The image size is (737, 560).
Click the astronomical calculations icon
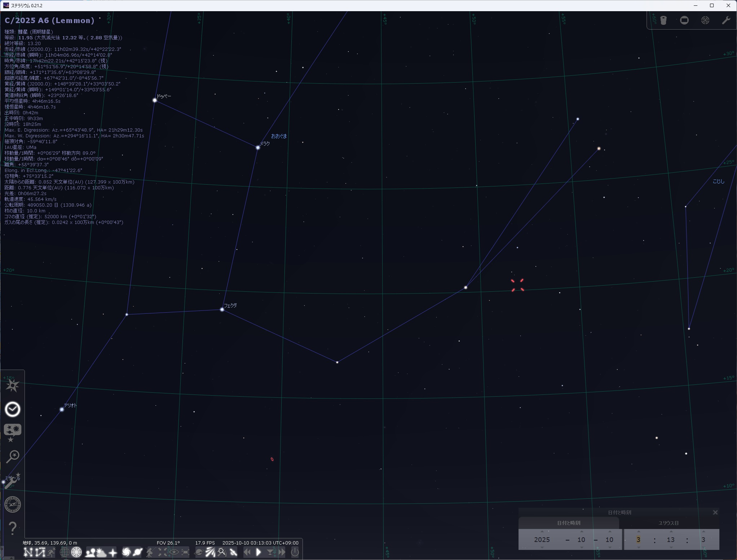pyautogui.click(x=12, y=504)
